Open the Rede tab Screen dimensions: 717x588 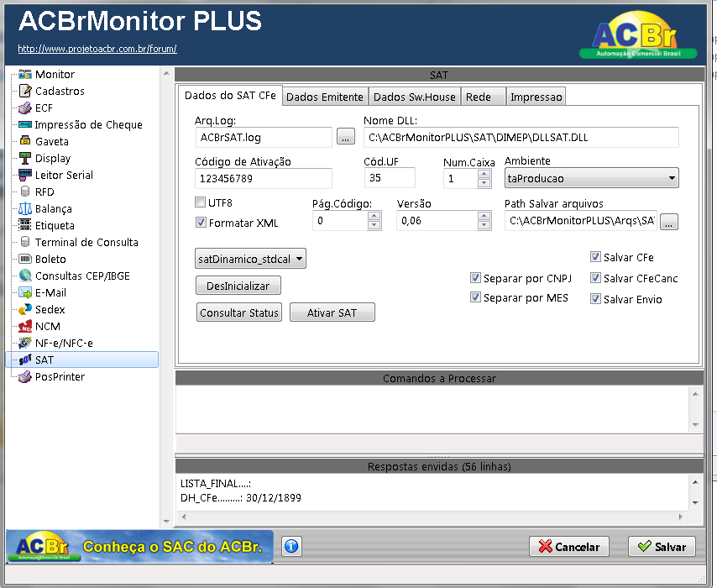pyautogui.click(x=483, y=97)
